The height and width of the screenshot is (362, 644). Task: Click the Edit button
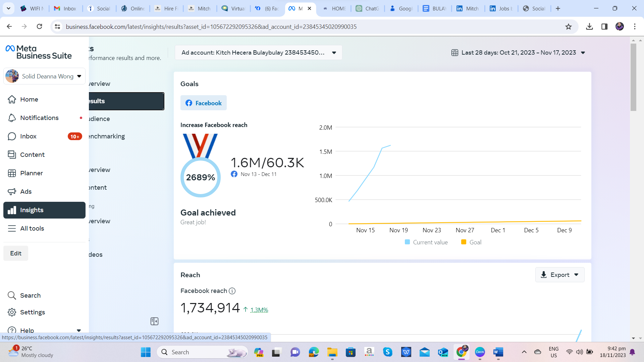click(16, 253)
